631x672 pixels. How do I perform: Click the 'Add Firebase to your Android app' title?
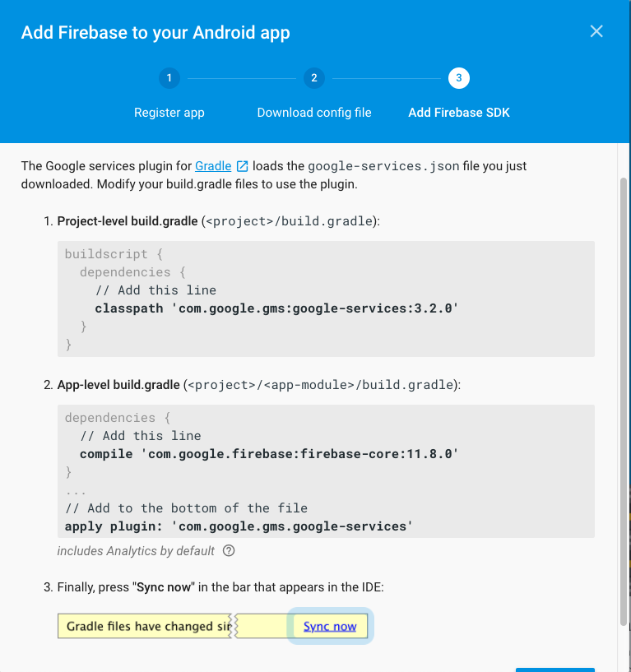155,33
